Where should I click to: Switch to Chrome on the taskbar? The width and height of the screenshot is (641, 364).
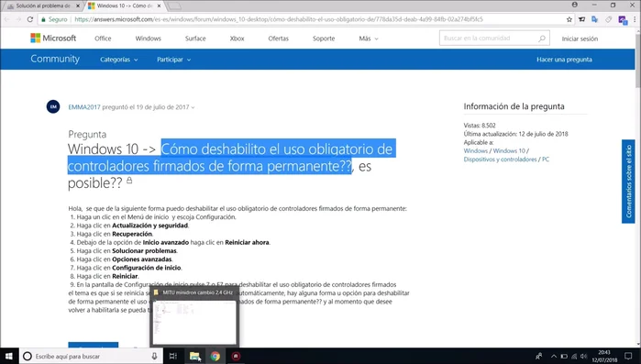coord(215,357)
